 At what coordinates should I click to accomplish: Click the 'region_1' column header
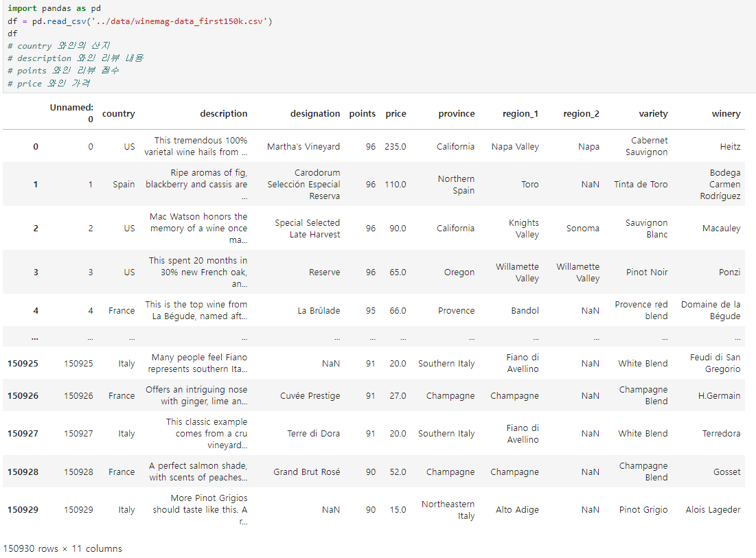520,114
